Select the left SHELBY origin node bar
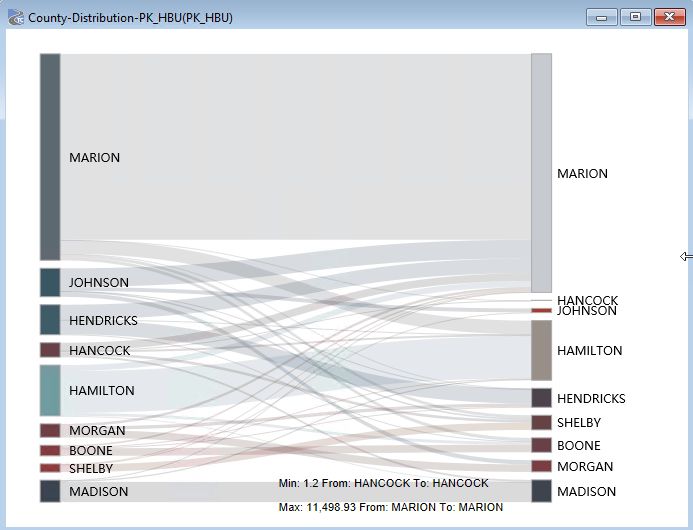 50,468
